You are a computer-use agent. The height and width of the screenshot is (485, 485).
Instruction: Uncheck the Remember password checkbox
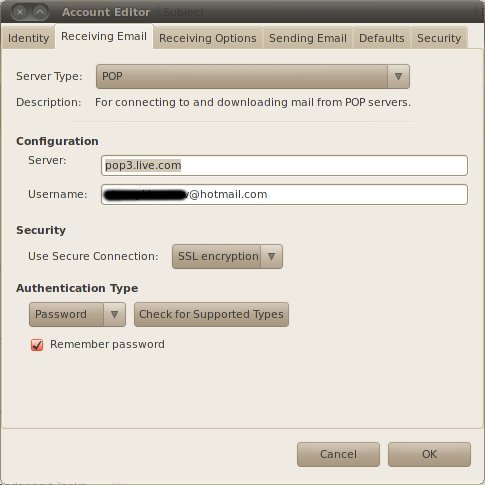click(37, 345)
